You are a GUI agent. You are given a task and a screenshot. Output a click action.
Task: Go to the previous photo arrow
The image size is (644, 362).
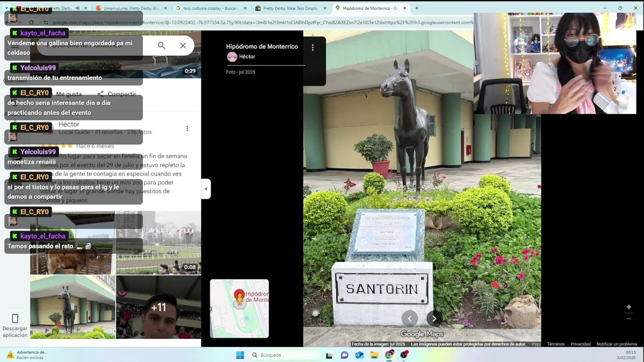410,318
